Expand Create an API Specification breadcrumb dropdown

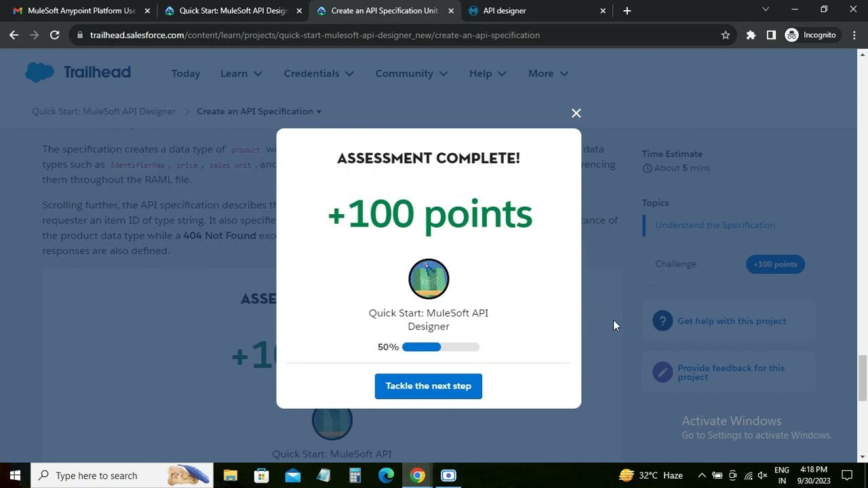pyautogui.click(x=259, y=111)
